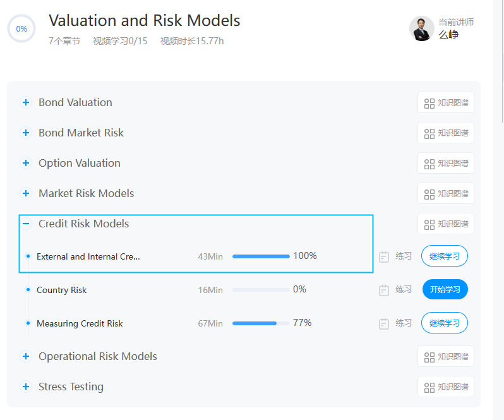Expand the Option Valuation chapter
Viewport: 504px width, 420px height.
(x=26, y=163)
